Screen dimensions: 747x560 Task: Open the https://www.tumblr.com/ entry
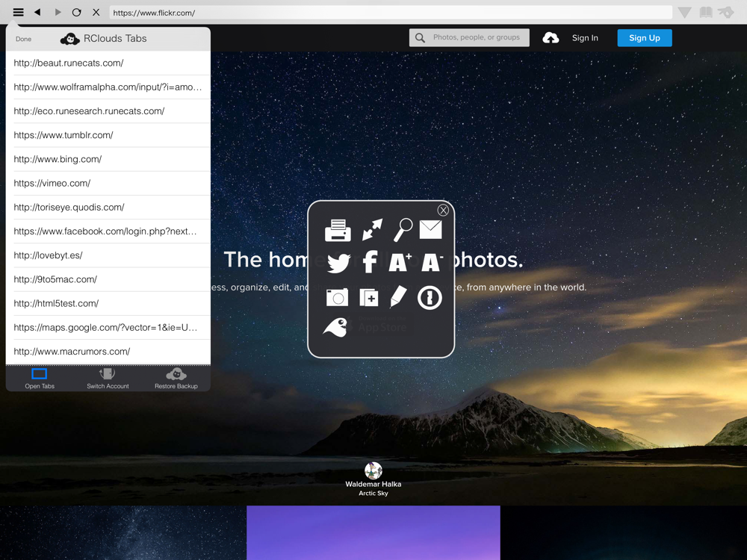pos(108,135)
